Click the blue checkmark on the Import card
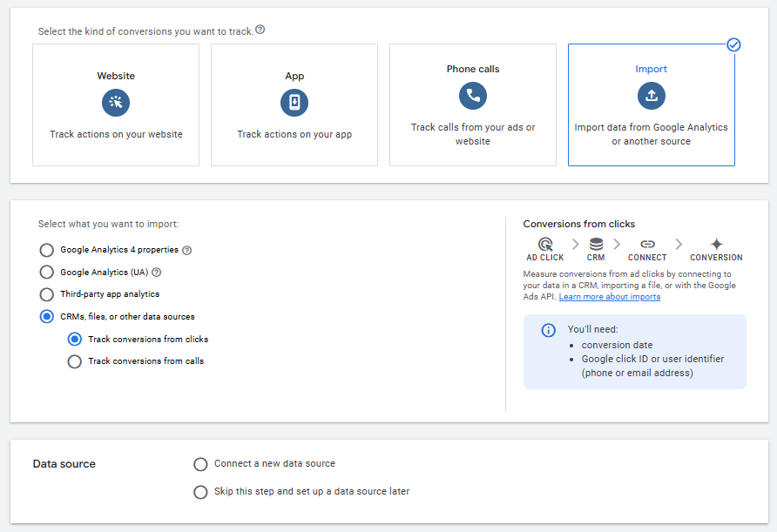 734,44
